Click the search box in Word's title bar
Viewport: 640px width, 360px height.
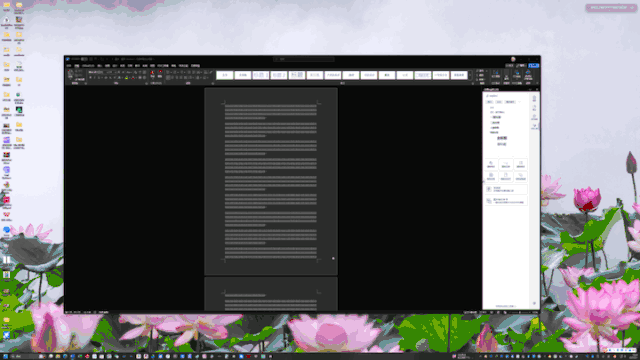point(304,59)
